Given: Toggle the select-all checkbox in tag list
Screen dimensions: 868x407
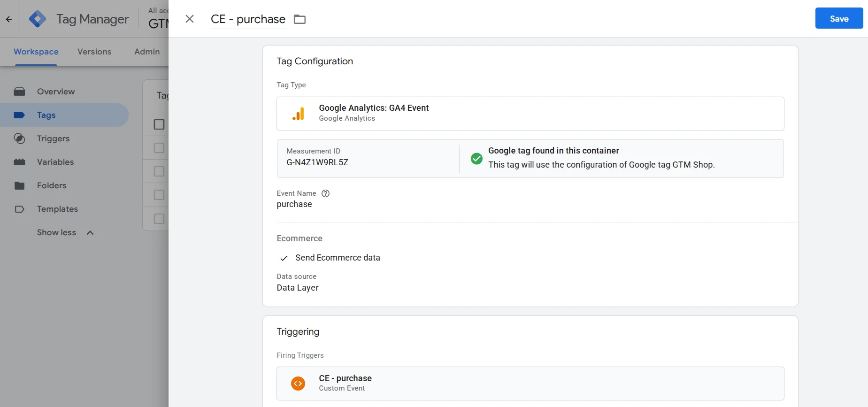Looking at the screenshot, I should click(159, 124).
